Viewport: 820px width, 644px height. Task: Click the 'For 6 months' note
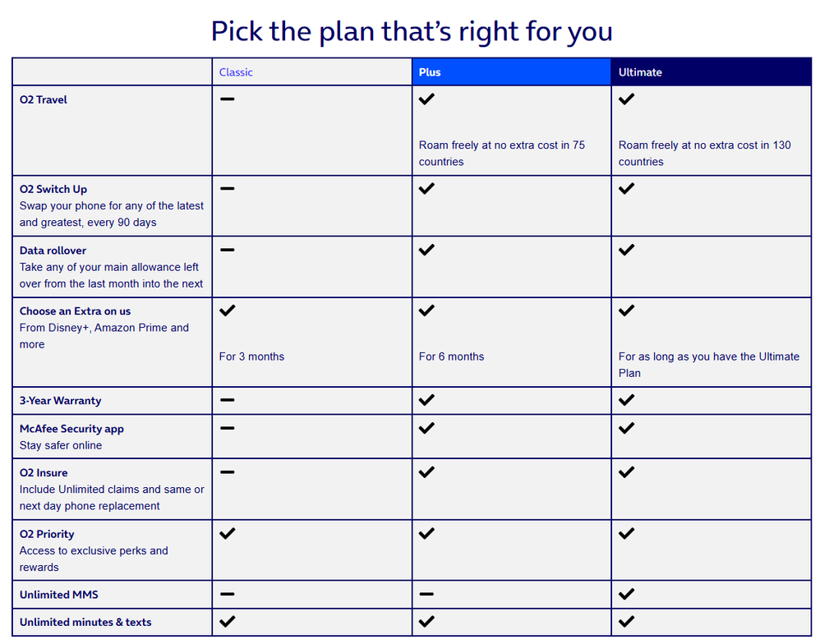click(451, 356)
